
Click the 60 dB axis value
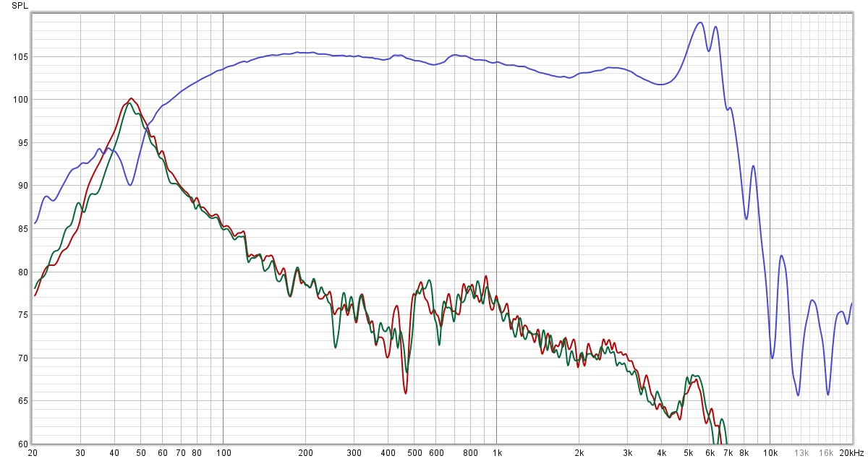(22, 444)
